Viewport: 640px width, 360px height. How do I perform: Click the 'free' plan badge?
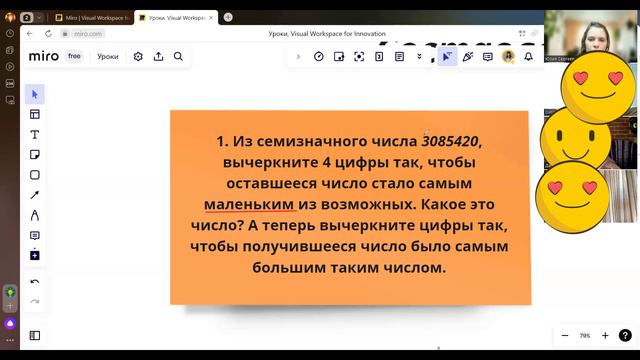tap(74, 56)
